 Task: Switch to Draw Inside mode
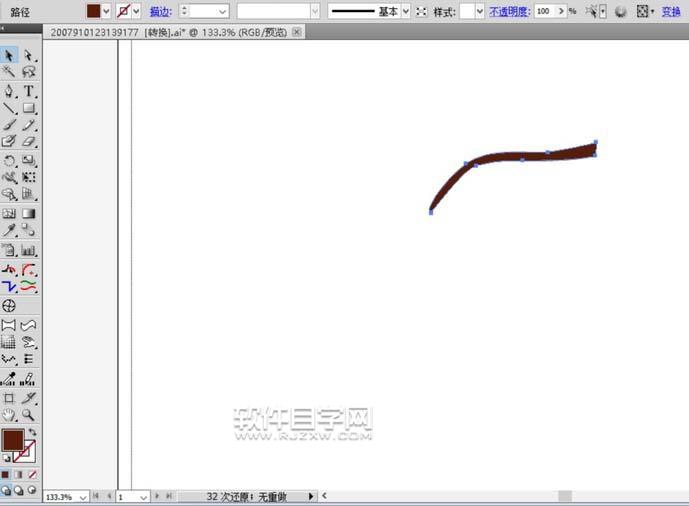pos(32,490)
